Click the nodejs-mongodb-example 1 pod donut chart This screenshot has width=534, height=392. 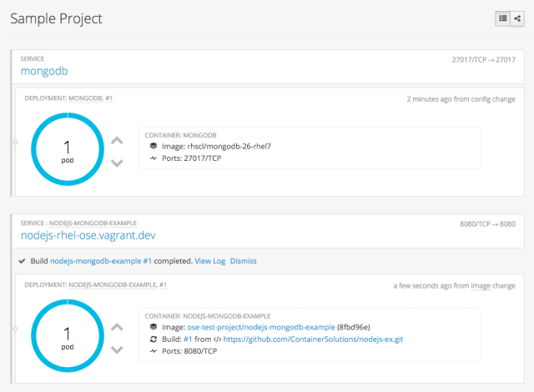click(x=68, y=335)
